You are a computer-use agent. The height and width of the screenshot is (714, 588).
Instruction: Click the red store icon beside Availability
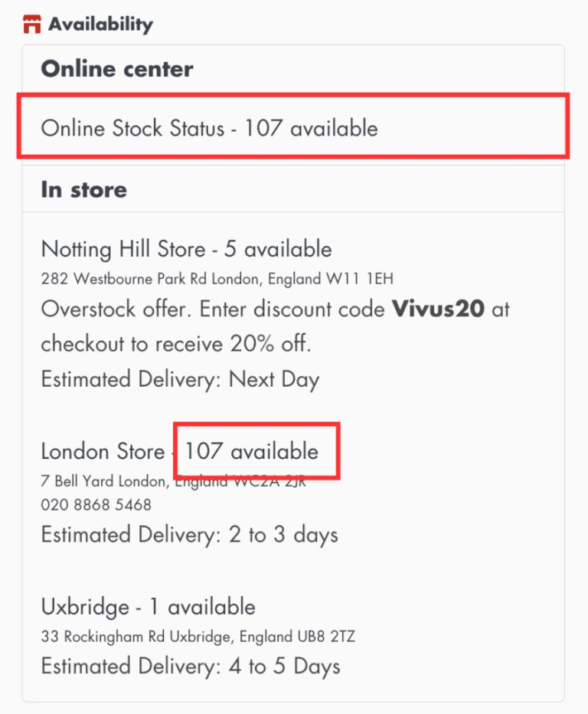coord(31,25)
